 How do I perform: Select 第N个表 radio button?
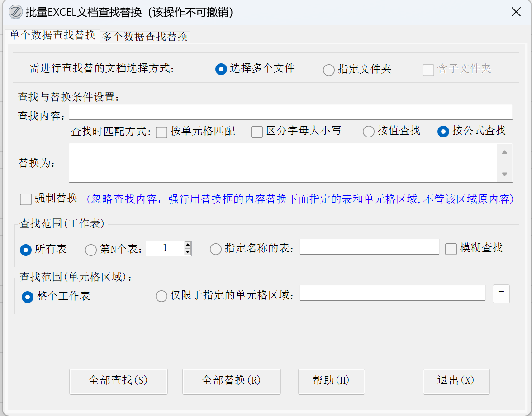point(91,250)
